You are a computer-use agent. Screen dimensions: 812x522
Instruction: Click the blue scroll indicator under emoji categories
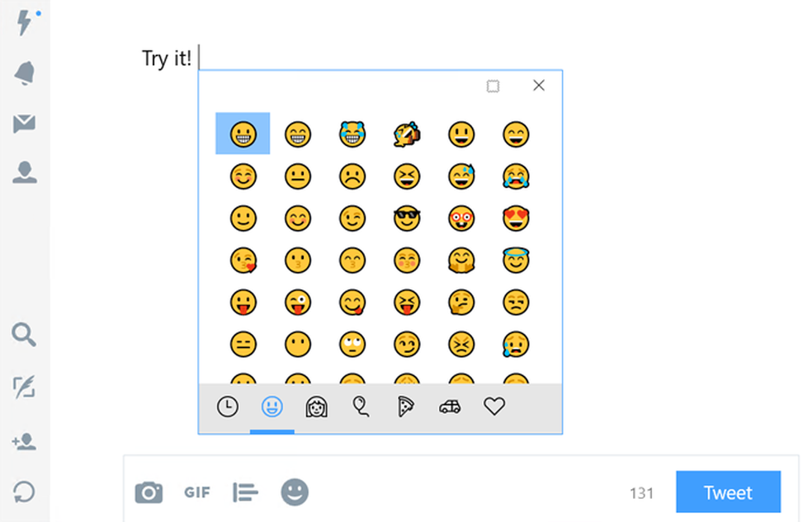tap(272, 431)
